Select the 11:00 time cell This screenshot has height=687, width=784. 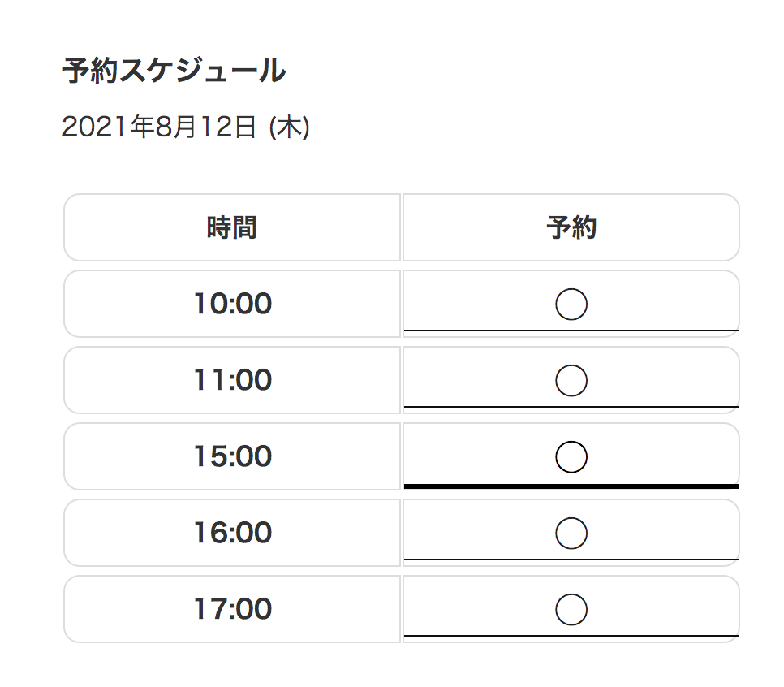tap(232, 381)
